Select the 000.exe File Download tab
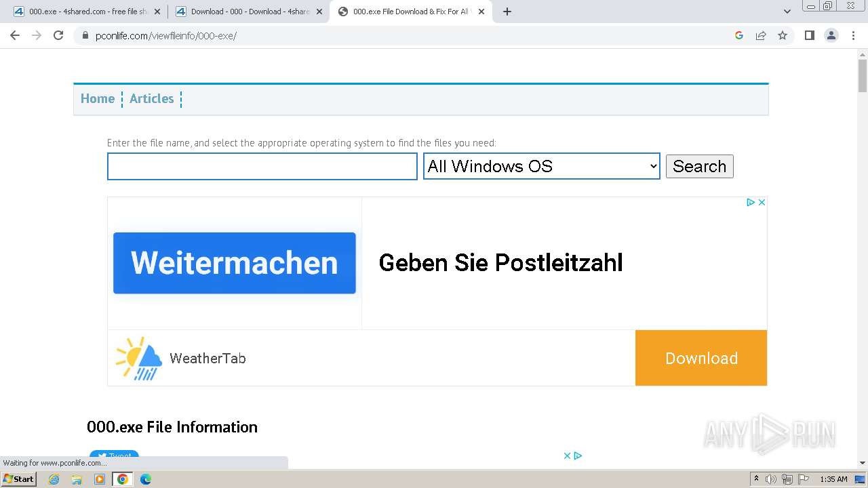868x488 pixels. (410, 12)
